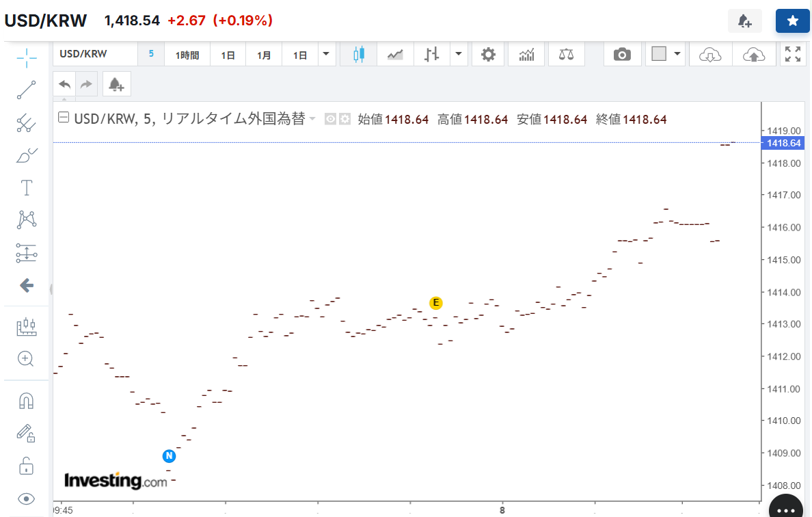Pick the text annotation tool
The image size is (812, 517).
[27, 187]
